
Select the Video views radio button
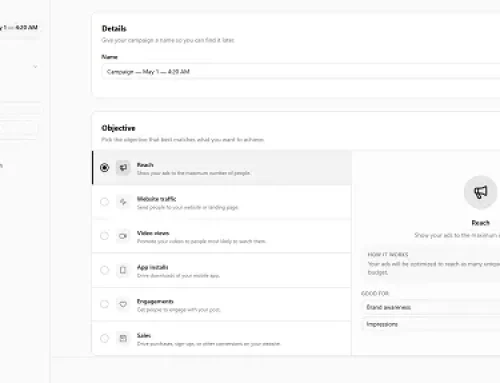pyautogui.click(x=104, y=236)
